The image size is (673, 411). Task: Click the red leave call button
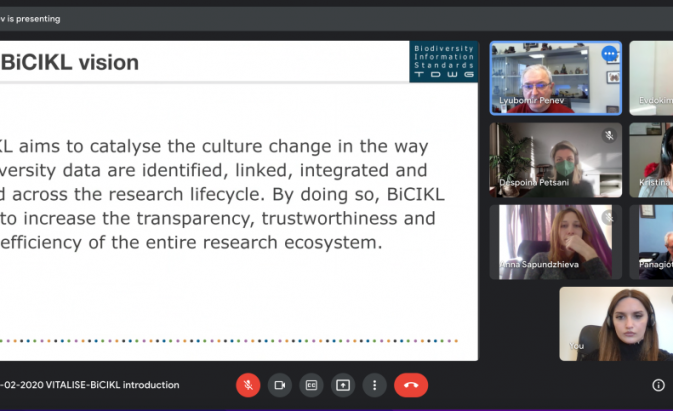pyautogui.click(x=410, y=385)
